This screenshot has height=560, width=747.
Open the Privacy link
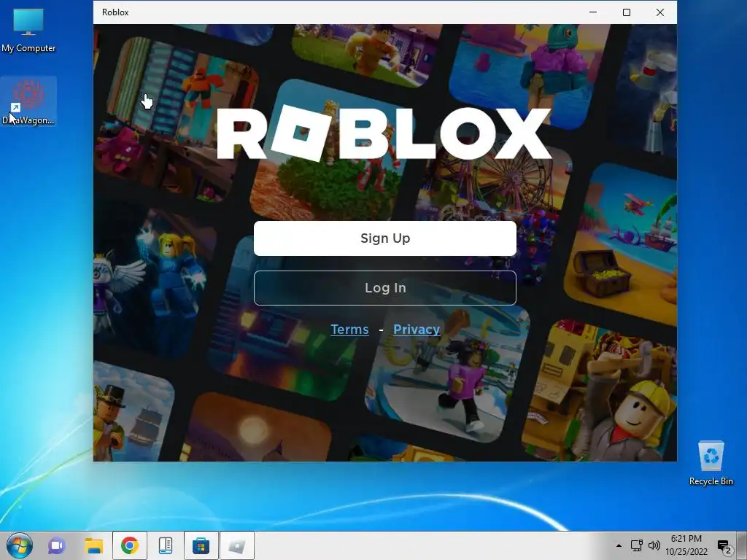(x=417, y=329)
